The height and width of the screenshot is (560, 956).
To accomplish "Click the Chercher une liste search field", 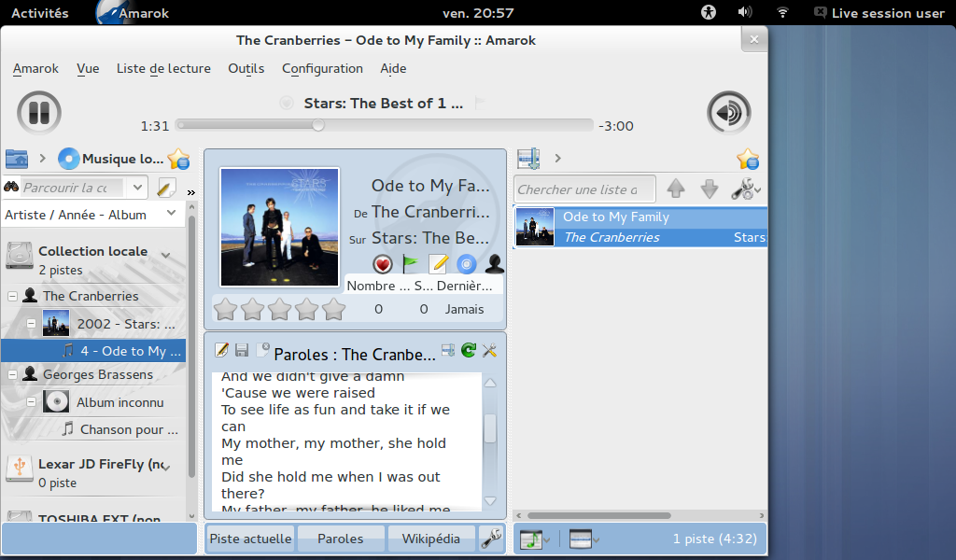I will pos(584,189).
